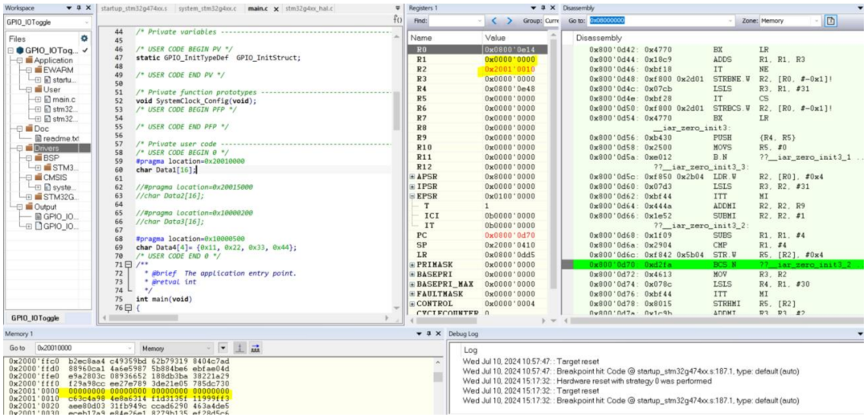The image size is (868, 417).
Task: Open the Debug Log window menu arrow
Action: pos(860,334)
